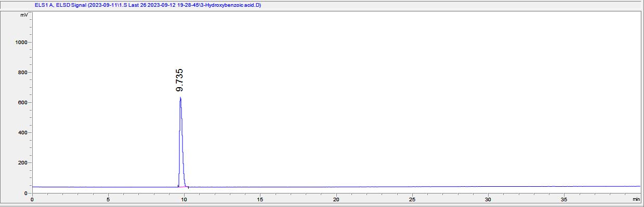Click the 0 origin label on x-axis
This screenshot has width=644, height=207.
pyautogui.click(x=32, y=199)
